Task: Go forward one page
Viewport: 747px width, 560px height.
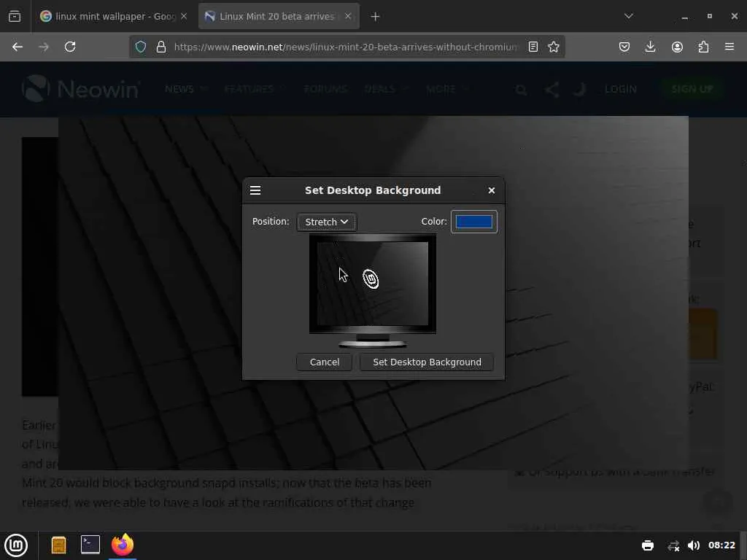Action: coord(43,47)
